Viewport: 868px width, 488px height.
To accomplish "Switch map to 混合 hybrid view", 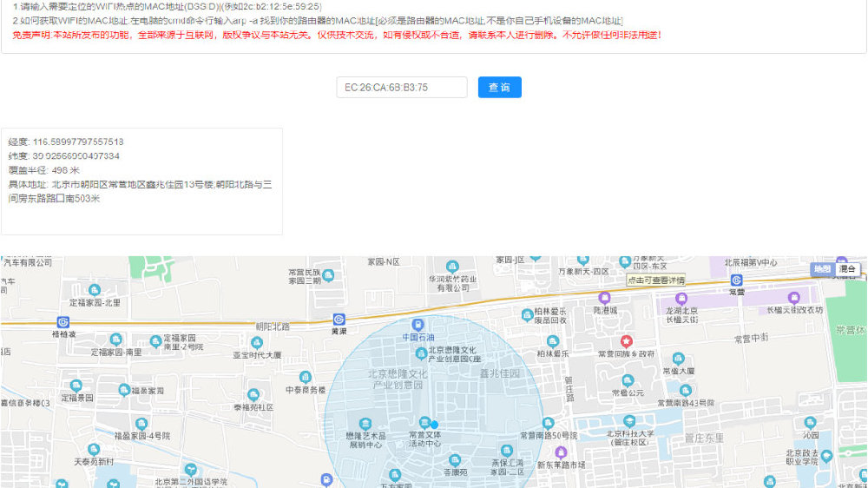I will [847, 269].
